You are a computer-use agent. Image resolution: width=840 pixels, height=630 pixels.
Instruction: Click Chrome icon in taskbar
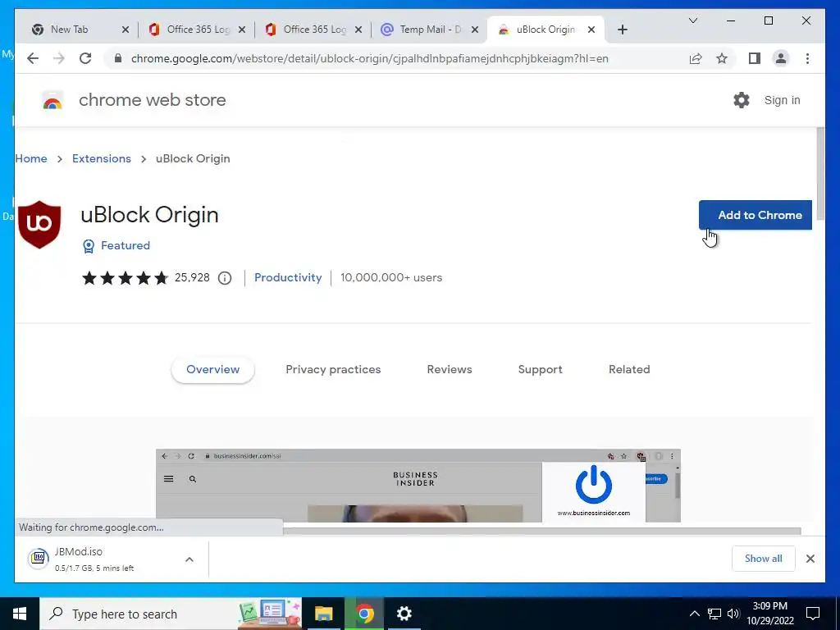(364, 614)
